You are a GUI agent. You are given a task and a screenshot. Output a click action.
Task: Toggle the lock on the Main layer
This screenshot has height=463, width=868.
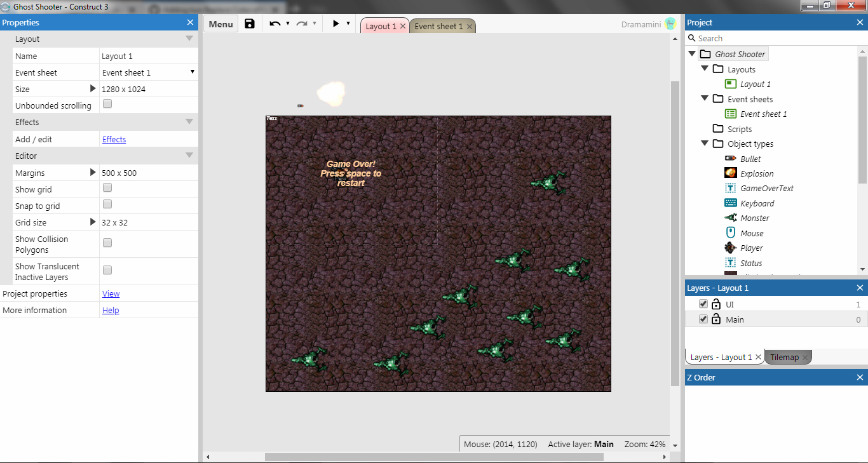pyautogui.click(x=716, y=319)
